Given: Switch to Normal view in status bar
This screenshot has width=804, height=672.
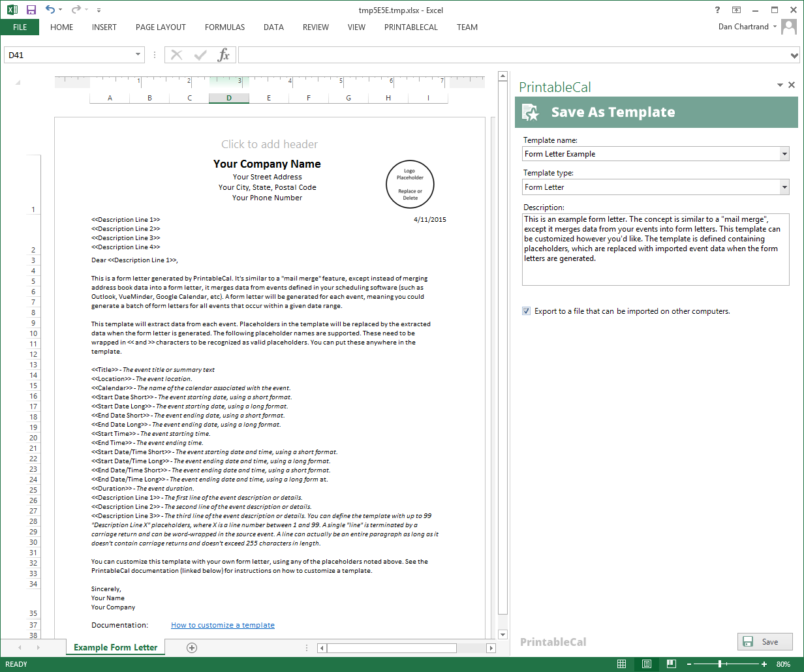Looking at the screenshot, I should point(622,664).
